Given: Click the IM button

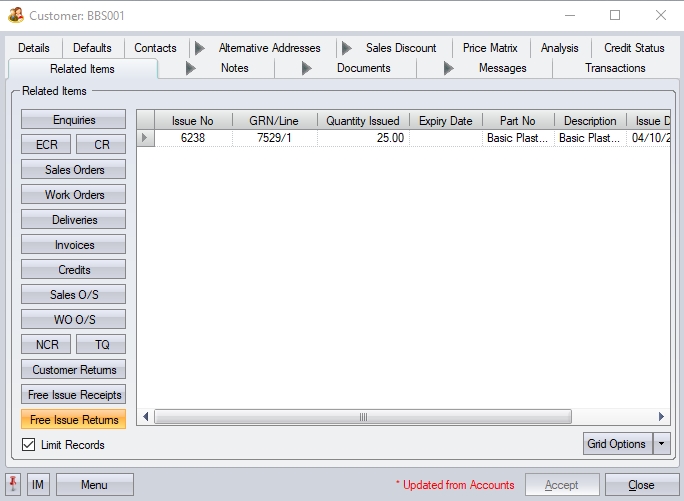Looking at the screenshot, I should tap(38, 485).
